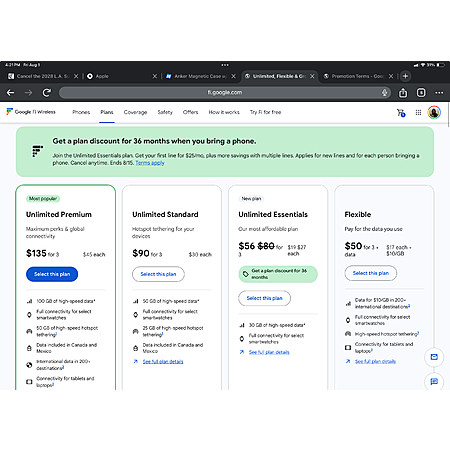450x450 pixels.
Task: Open the Google apps grid icon
Action: click(x=418, y=113)
